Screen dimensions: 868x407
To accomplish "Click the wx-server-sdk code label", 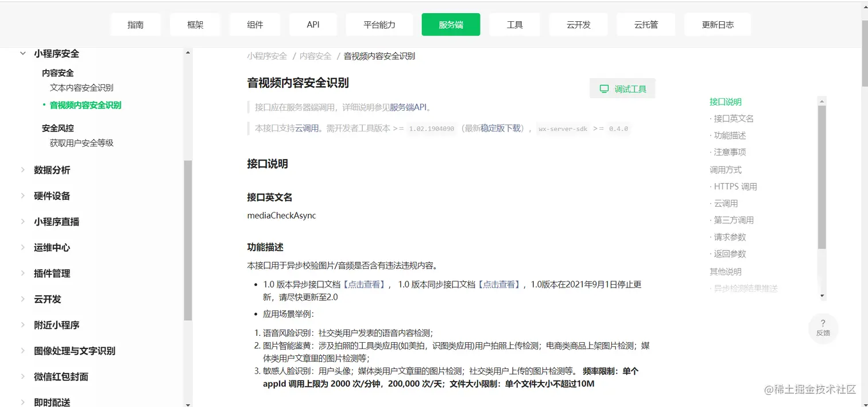I will point(563,129).
